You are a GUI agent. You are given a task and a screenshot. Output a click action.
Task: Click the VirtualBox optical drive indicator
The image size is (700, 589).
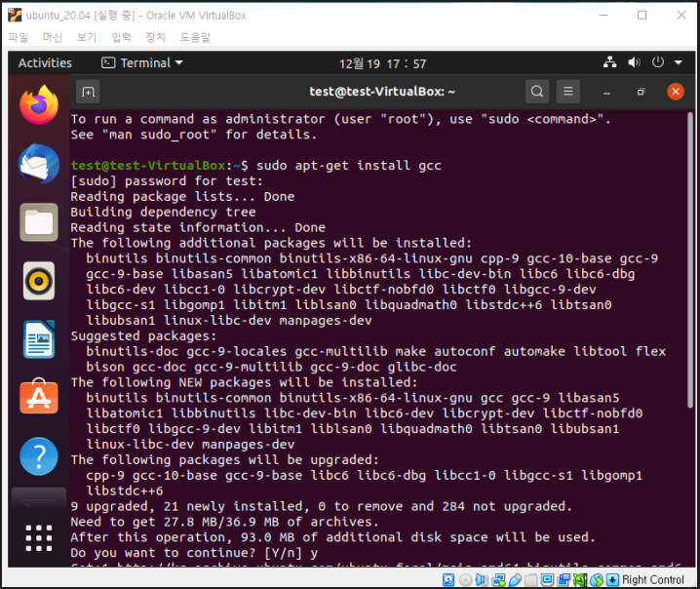(x=466, y=579)
